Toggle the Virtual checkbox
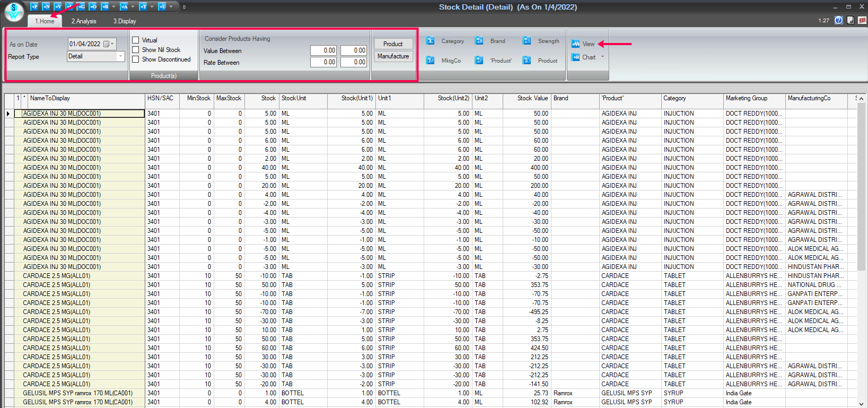The width and height of the screenshot is (868, 408). point(136,40)
